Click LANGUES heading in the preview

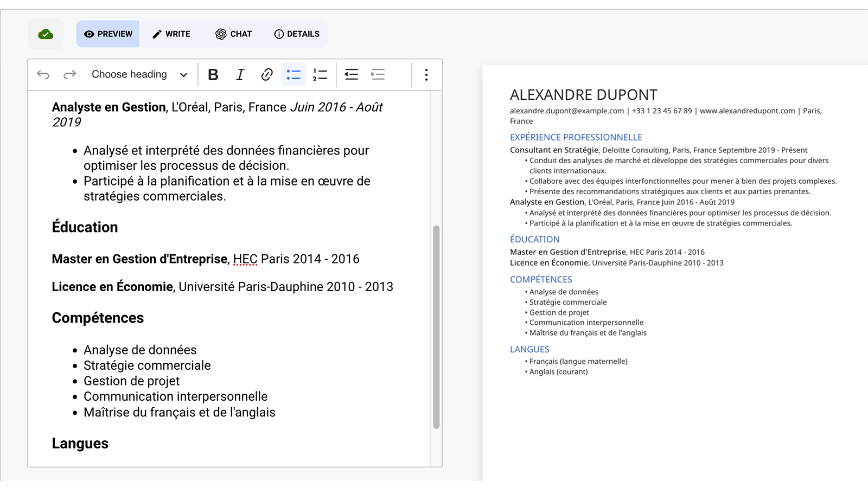529,349
